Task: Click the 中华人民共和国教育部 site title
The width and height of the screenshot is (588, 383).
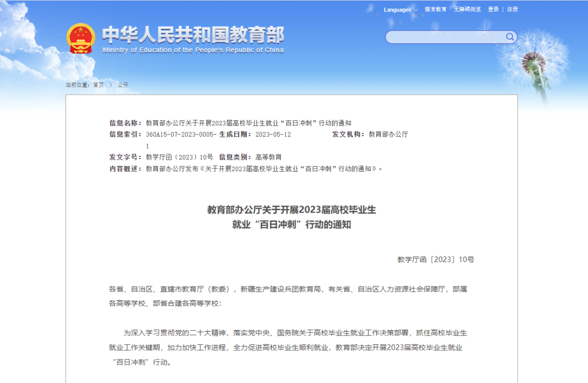Action: (x=193, y=34)
